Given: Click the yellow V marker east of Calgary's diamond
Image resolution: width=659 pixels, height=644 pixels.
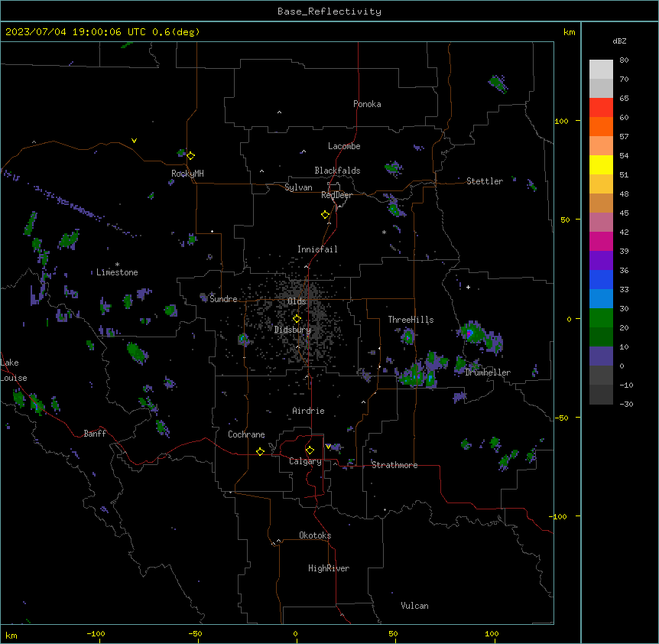Looking at the screenshot, I should 328,447.
